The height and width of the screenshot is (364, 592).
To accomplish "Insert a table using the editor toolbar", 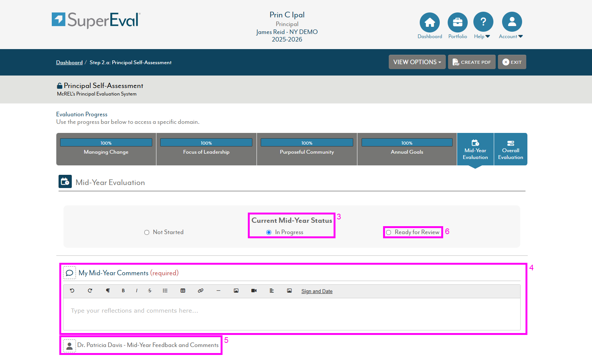I will pyautogui.click(x=183, y=291).
